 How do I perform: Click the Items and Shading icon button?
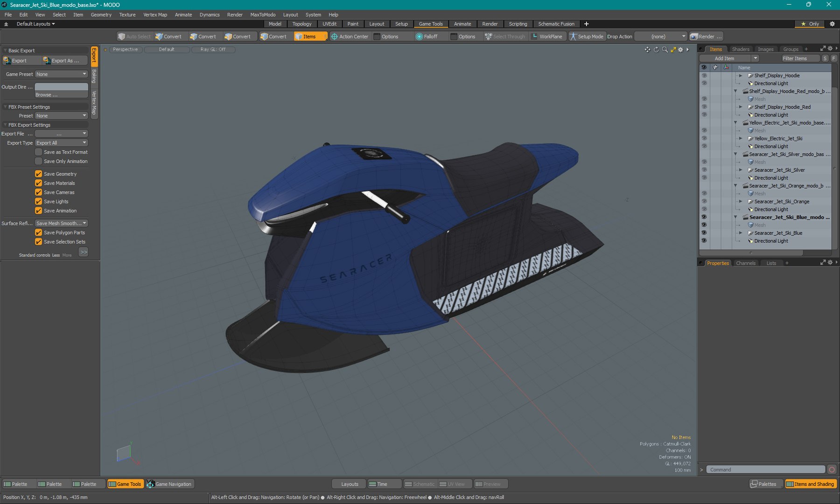(790, 484)
